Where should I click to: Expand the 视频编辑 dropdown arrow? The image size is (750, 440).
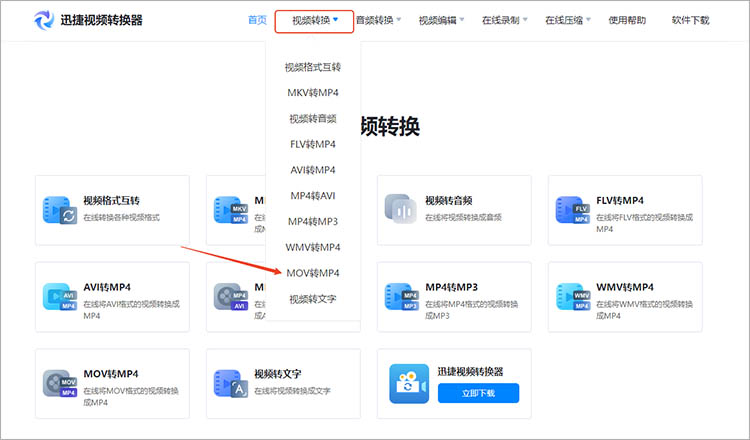pos(462,20)
